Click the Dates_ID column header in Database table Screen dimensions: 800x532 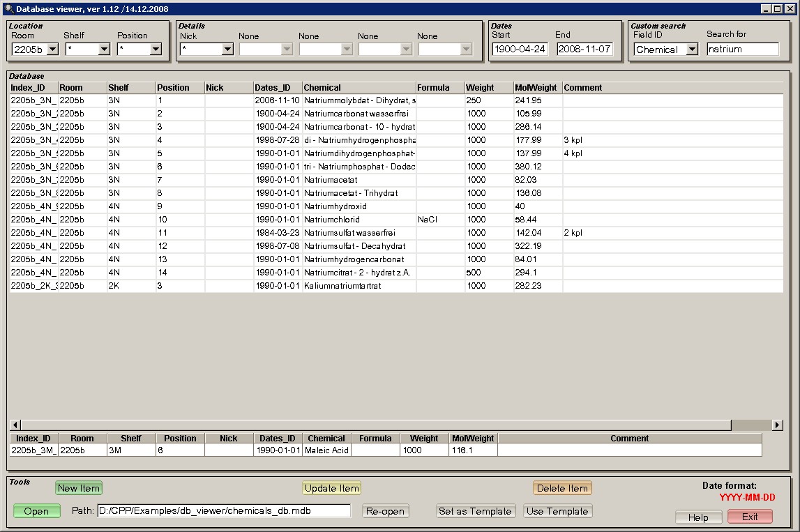point(278,88)
